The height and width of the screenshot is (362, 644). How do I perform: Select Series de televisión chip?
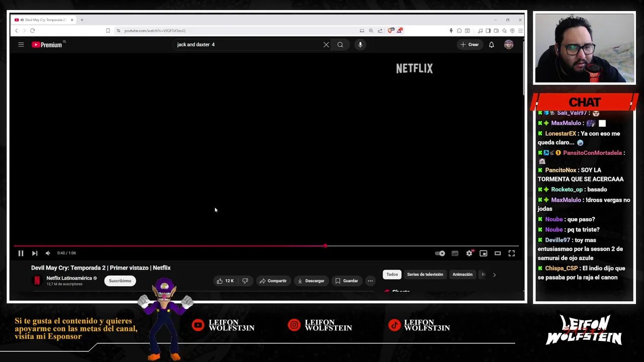[425, 275]
